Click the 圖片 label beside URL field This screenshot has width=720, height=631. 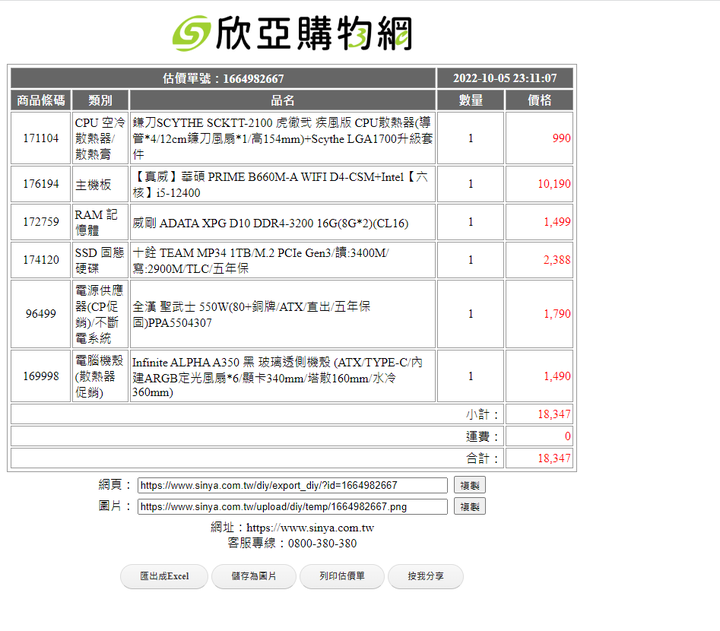coord(115,506)
